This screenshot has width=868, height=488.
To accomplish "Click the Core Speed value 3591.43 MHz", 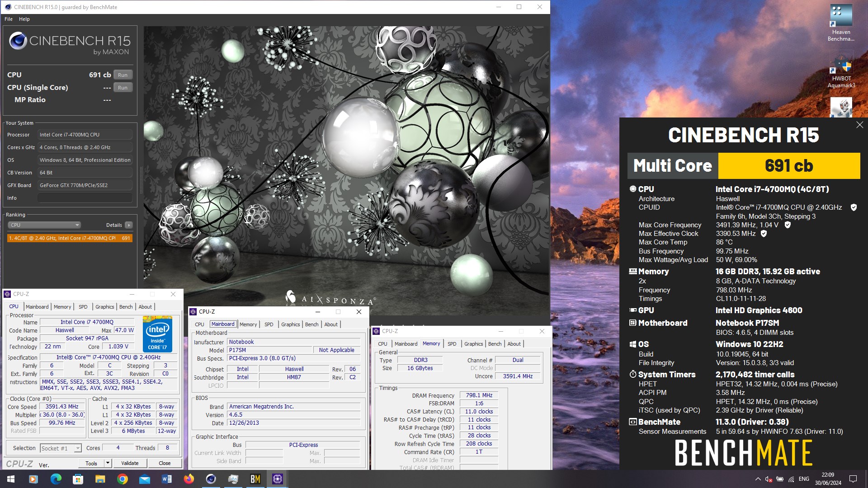I will (x=62, y=407).
